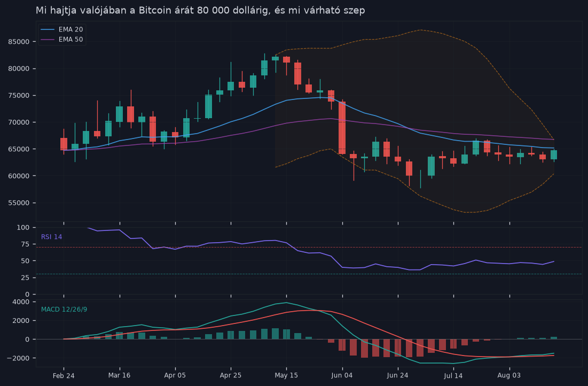Select the Aug 03 date axis label

pos(509,375)
